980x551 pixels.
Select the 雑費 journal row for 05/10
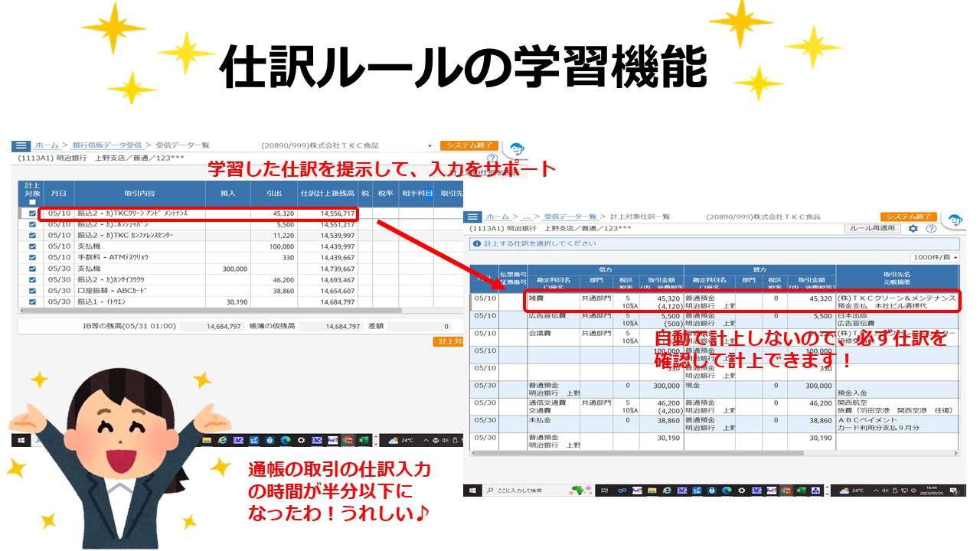(x=551, y=298)
